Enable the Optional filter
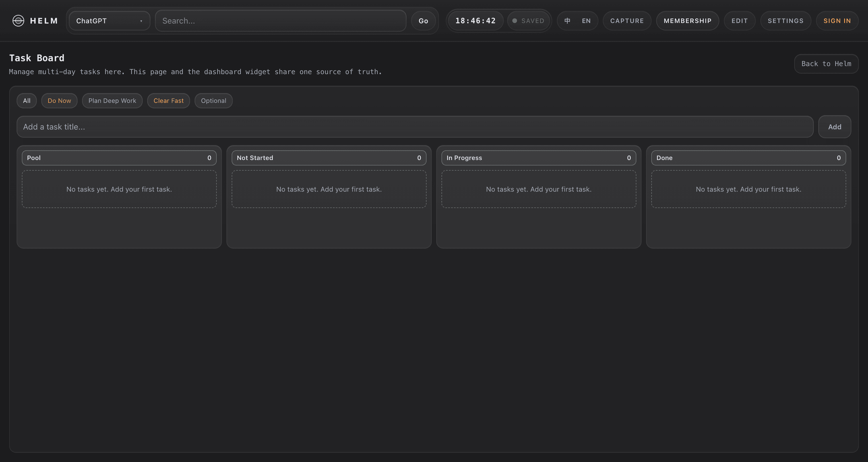868x462 pixels. click(213, 101)
